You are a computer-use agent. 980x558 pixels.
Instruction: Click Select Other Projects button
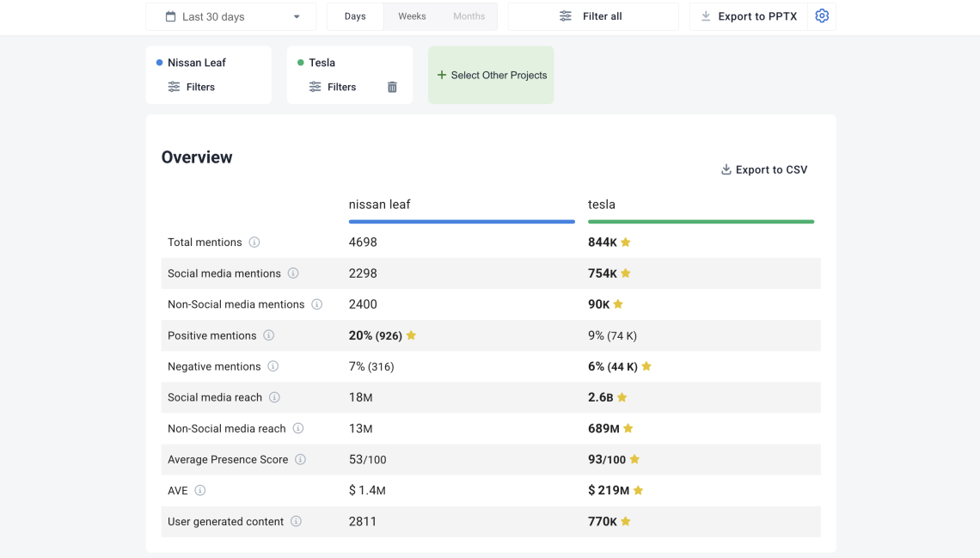point(491,75)
